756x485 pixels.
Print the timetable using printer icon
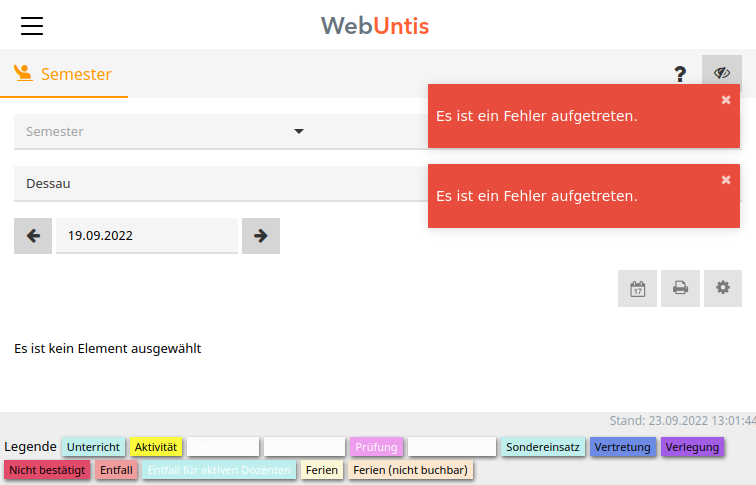pos(680,288)
